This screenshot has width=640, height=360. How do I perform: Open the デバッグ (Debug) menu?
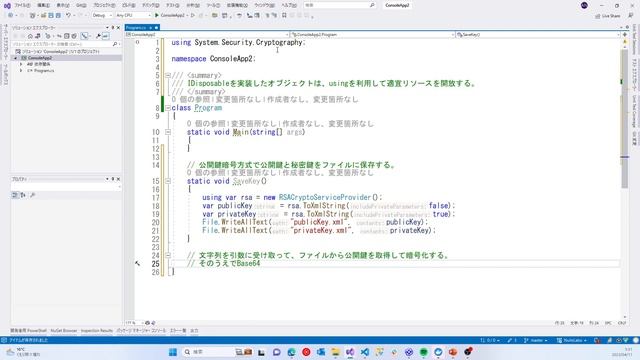[150, 5]
